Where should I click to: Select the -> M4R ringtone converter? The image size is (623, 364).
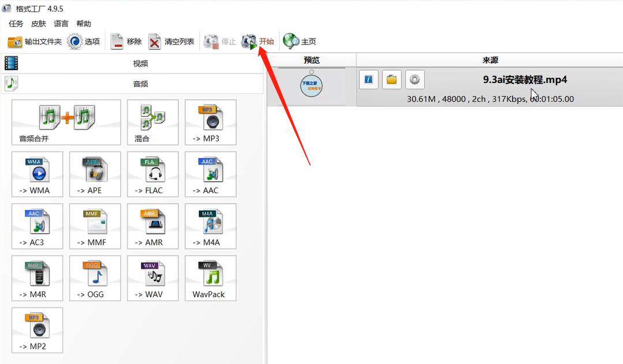[x=37, y=278]
